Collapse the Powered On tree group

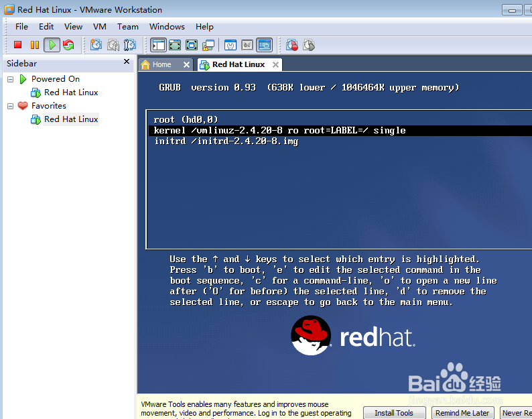tap(11, 79)
